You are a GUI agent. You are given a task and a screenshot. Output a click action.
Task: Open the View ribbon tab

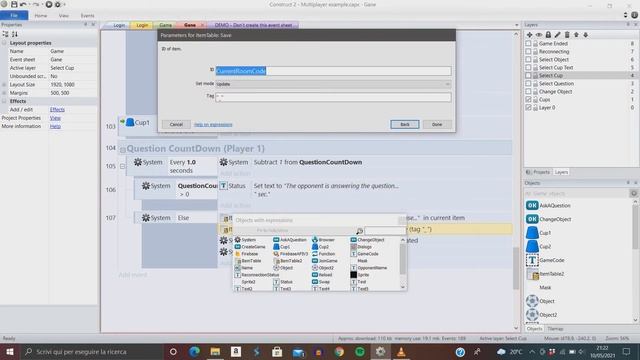coord(64,16)
